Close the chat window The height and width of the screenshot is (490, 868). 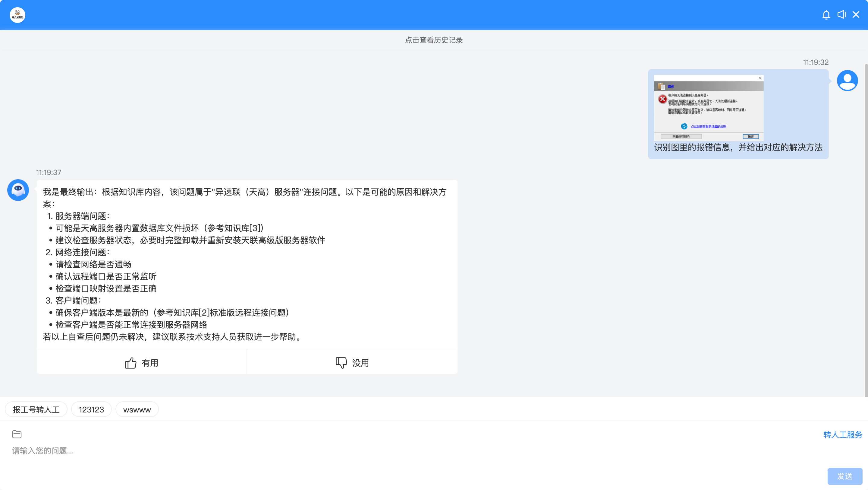click(856, 14)
